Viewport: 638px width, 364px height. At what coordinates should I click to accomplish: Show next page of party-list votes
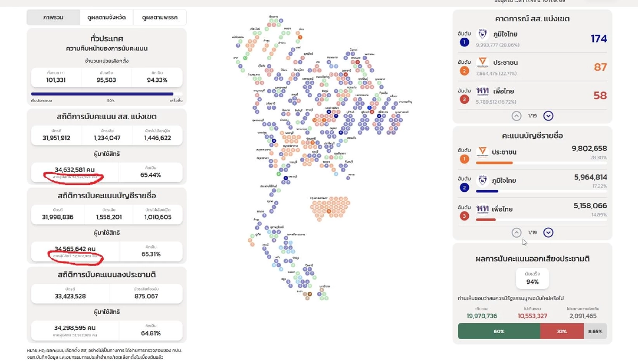click(548, 232)
